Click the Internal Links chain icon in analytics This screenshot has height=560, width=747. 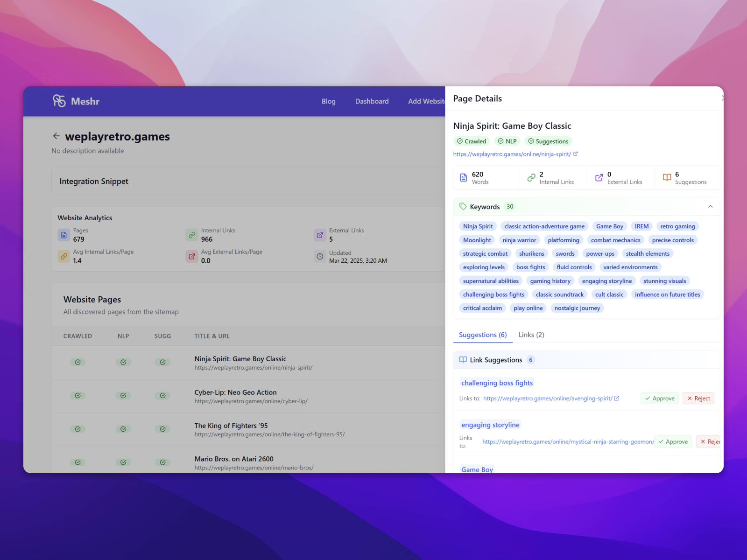(x=192, y=235)
